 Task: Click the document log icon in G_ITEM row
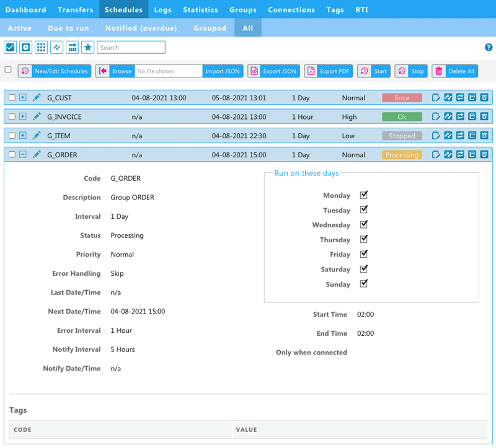coord(472,135)
